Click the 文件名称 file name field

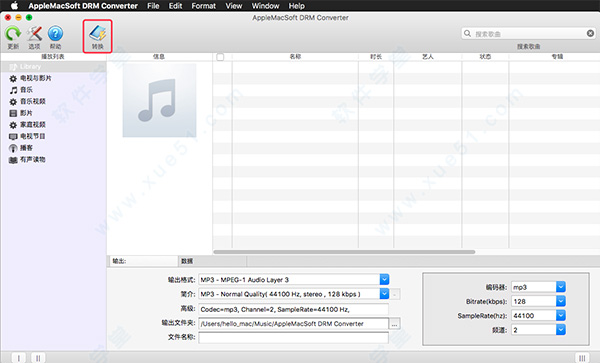(x=293, y=337)
